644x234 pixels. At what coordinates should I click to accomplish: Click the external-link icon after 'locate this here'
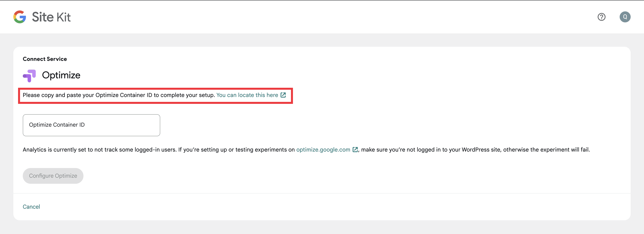point(284,95)
